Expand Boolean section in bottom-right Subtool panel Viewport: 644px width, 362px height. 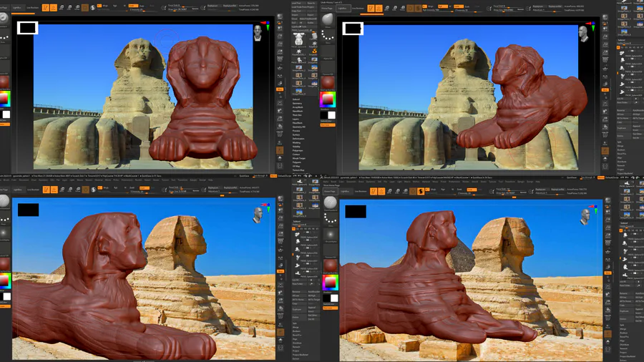point(623,333)
